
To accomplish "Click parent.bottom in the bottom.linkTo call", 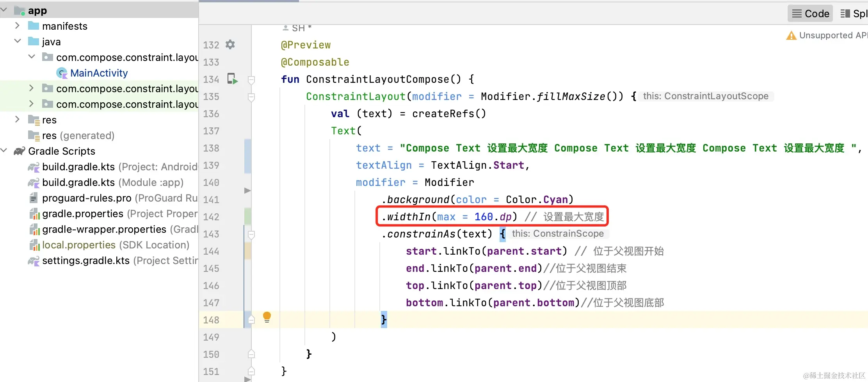I will coord(534,303).
